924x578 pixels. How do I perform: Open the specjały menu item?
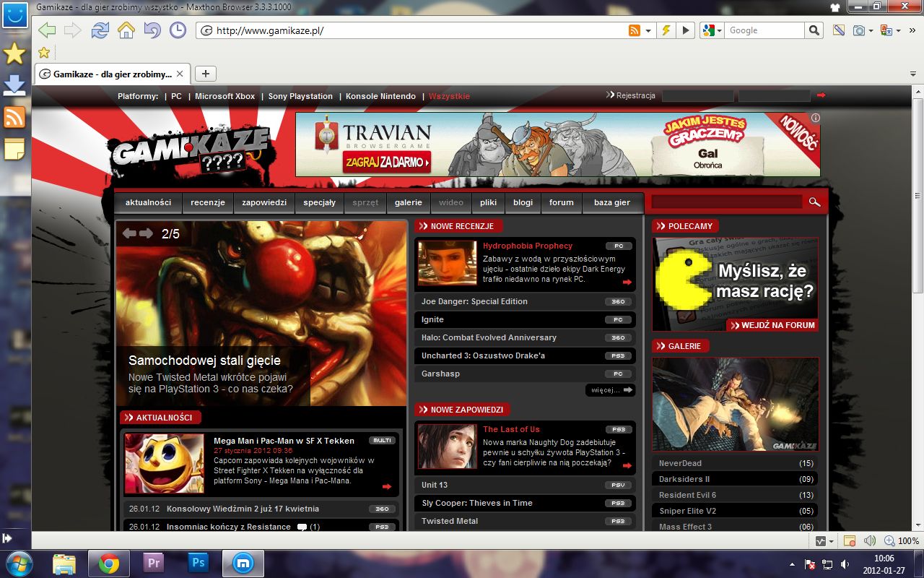point(319,202)
